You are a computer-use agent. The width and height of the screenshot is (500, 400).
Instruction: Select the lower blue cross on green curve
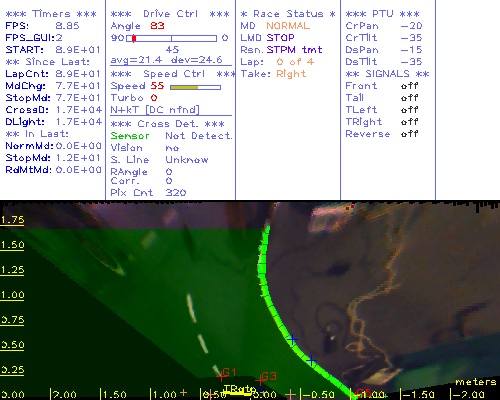pyautogui.click(x=311, y=360)
